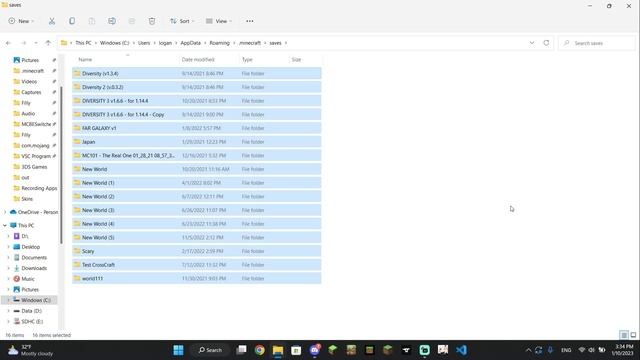Click the Back navigation arrow
This screenshot has height=360, width=640.
8,43
